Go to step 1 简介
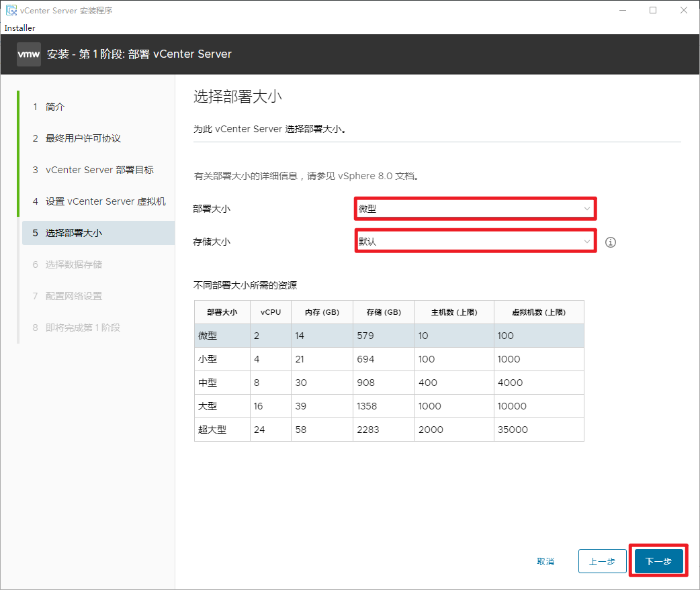 [55, 107]
